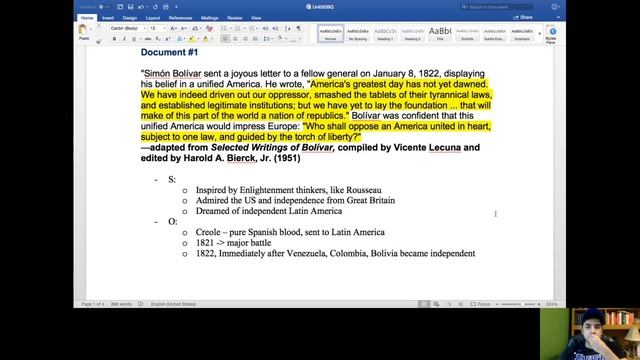
Task: Increase font size with the large A icon
Action: 173,28
